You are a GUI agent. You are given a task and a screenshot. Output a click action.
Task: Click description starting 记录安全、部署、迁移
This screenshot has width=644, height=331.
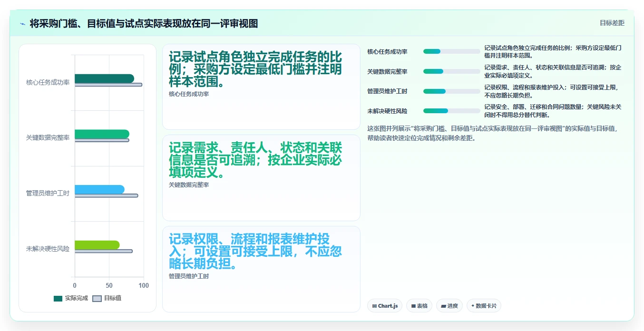pos(553,111)
